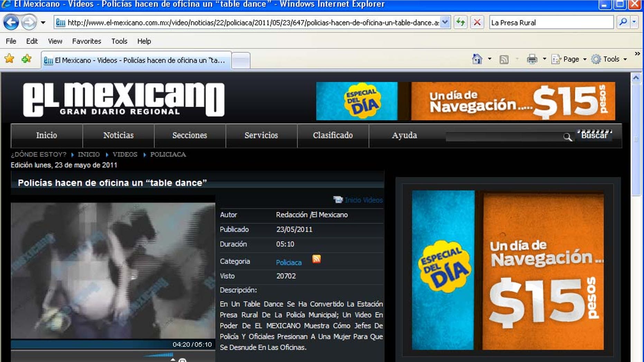
Task: Click the published date '23/05/2011'
Action: [x=294, y=229]
